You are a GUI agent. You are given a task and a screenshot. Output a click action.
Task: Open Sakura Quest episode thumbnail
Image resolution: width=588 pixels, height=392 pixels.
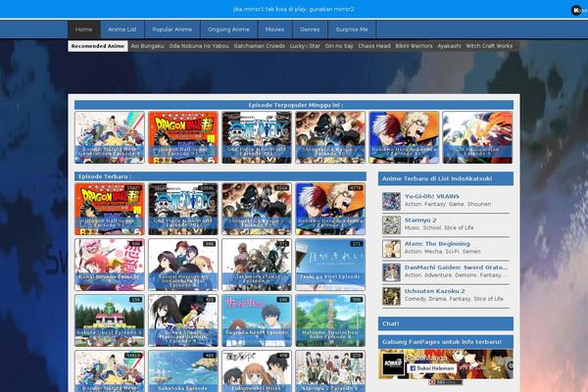tap(110, 320)
